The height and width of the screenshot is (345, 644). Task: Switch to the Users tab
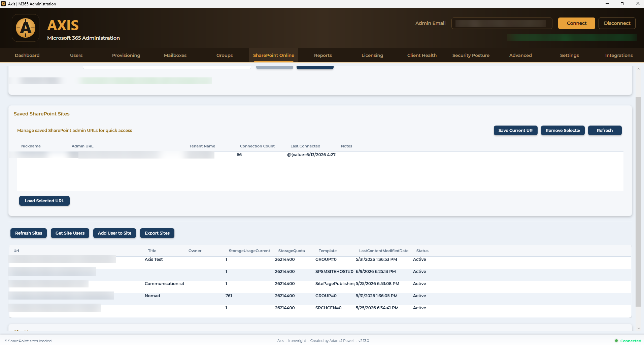[x=76, y=55]
